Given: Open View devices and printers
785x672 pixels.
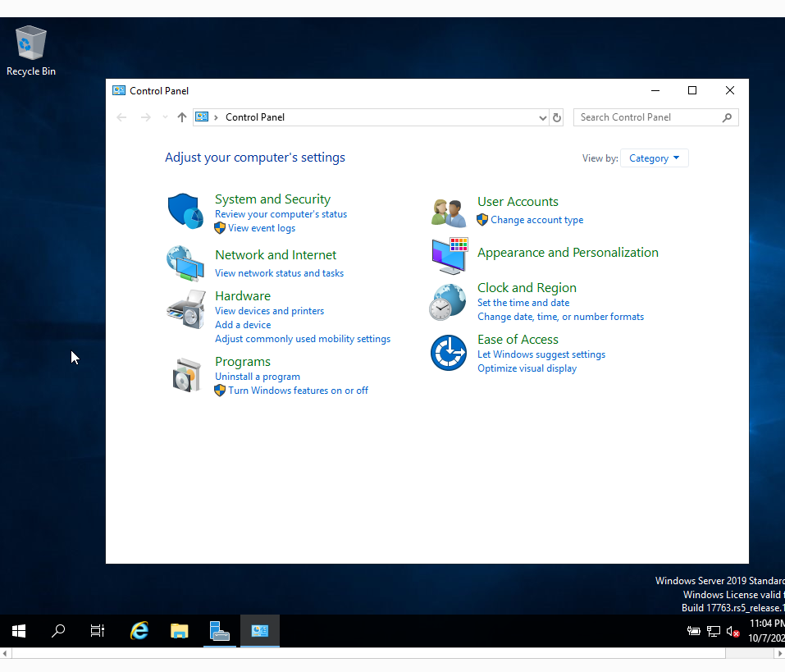Looking at the screenshot, I should pos(269,311).
